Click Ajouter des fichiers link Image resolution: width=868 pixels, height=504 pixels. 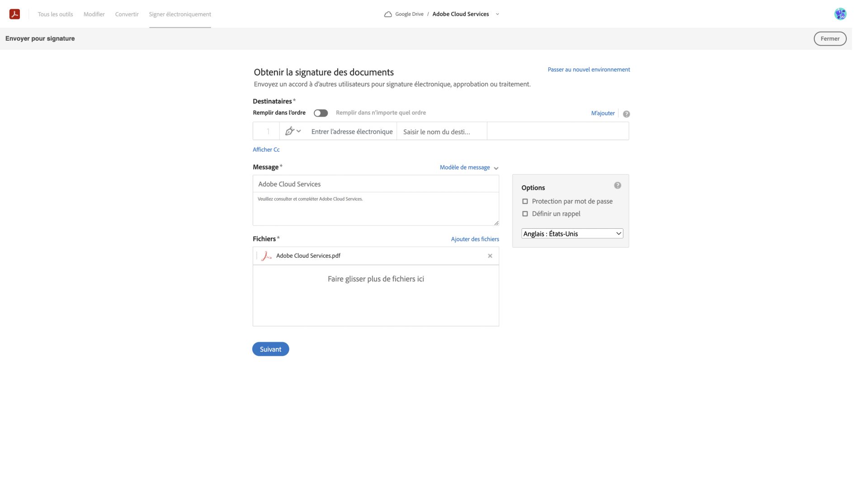pos(475,239)
